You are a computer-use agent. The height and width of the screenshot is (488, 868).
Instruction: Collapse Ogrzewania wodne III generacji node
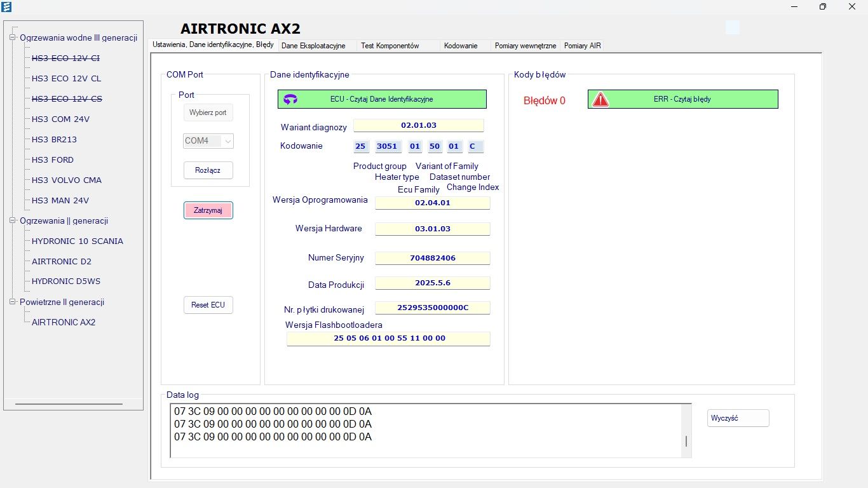(12, 37)
